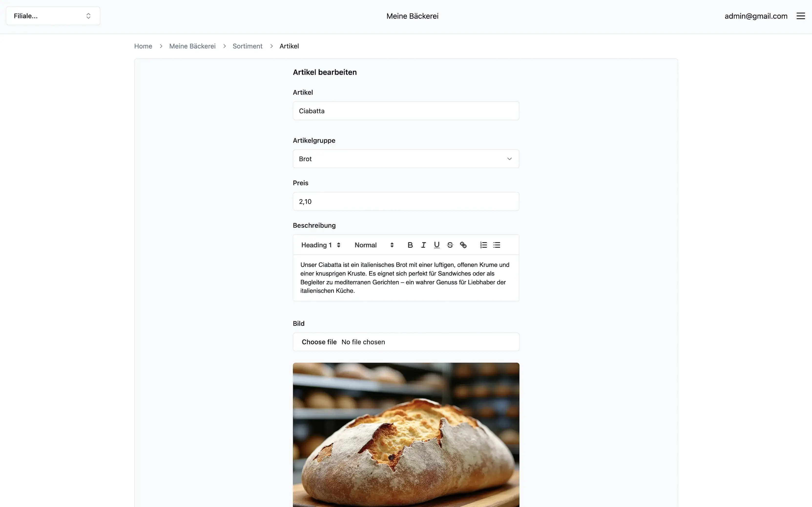812x507 pixels.
Task: Click the Filiale selector dropdown
Action: tap(52, 16)
